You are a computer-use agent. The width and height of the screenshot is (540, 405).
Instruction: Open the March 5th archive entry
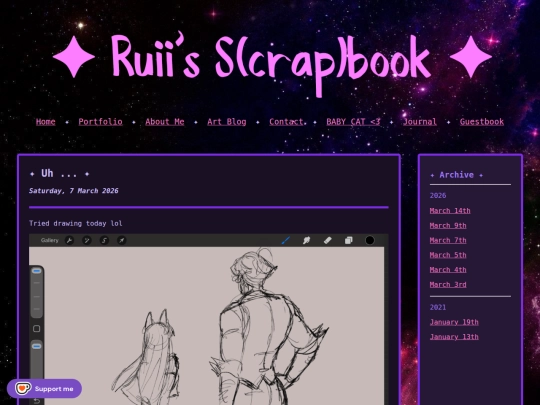(448, 255)
